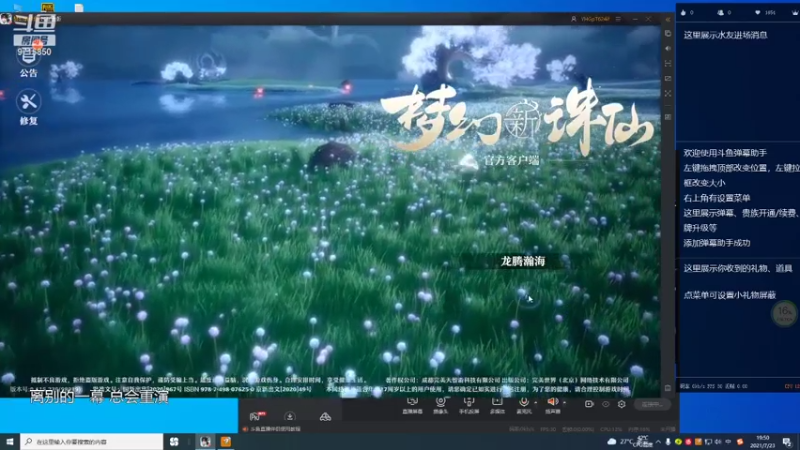Viewport: 800px width, 450px height.
Task: Click the taskbar clock showing 19:50
Action: click(x=762, y=441)
